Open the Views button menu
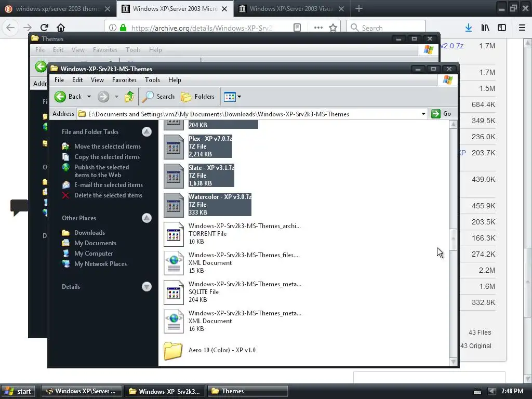532x399 pixels. (x=232, y=97)
